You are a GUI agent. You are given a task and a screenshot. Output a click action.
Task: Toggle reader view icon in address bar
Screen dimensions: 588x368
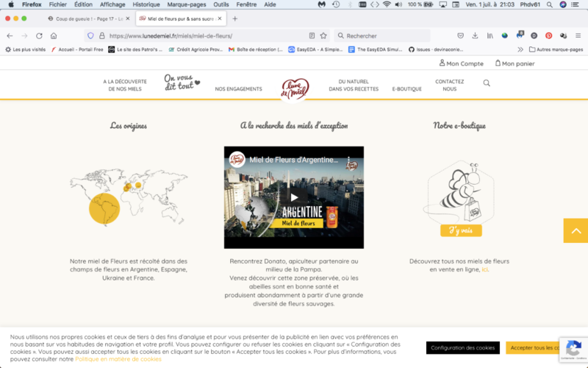click(312, 35)
